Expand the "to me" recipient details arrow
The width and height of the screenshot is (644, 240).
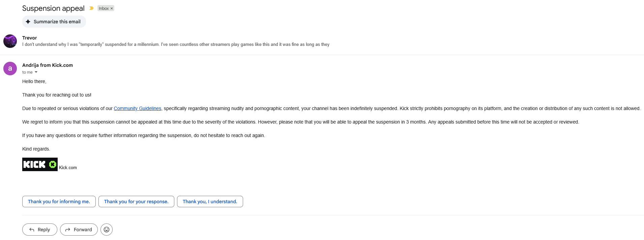[36, 72]
